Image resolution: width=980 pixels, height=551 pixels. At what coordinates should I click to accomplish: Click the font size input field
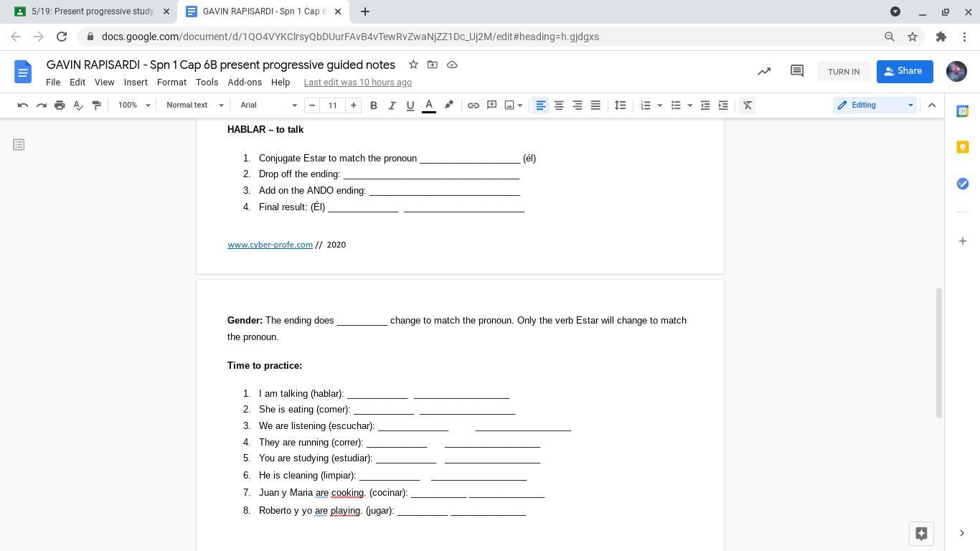[x=332, y=105]
